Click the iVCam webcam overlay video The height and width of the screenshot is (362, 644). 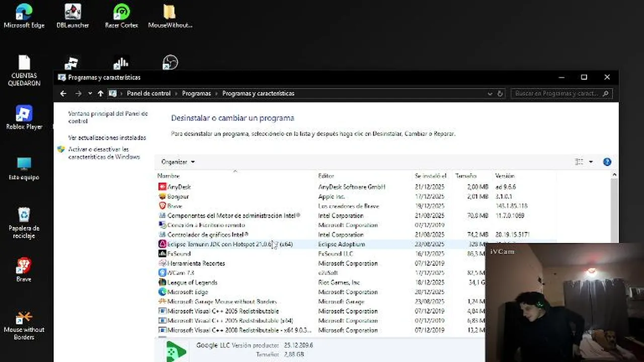pos(565,303)
